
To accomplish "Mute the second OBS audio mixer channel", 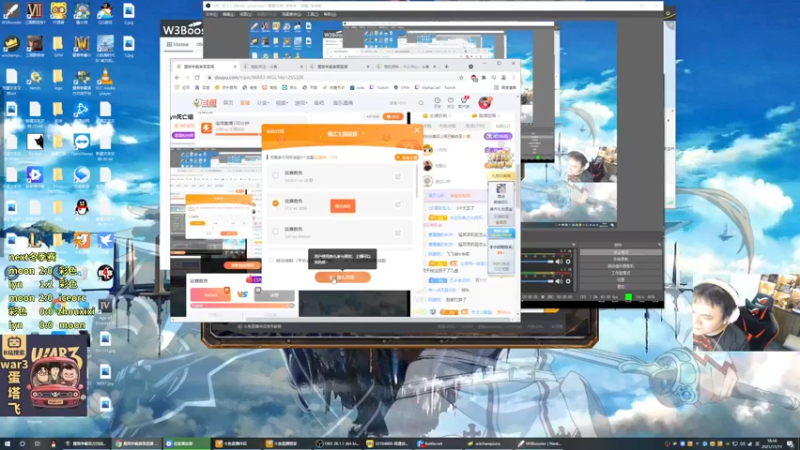I will 559,281.
